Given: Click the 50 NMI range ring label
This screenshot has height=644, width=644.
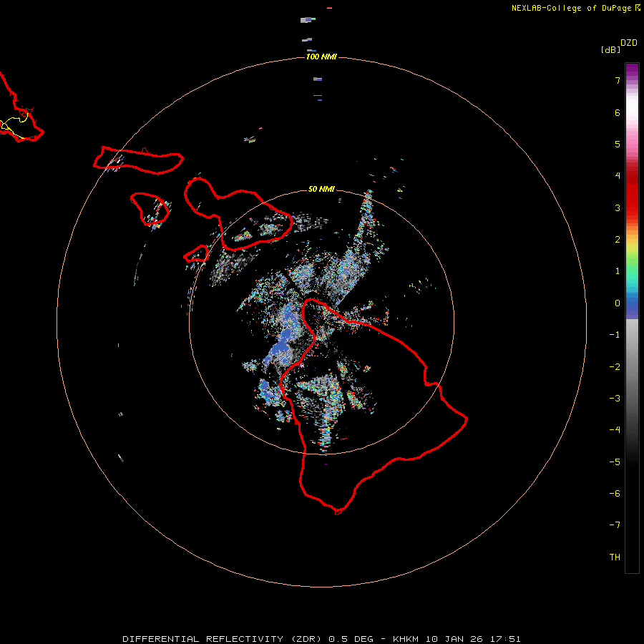Looking at the screenshot, I should pyautogui.click(x=321, y=189).
